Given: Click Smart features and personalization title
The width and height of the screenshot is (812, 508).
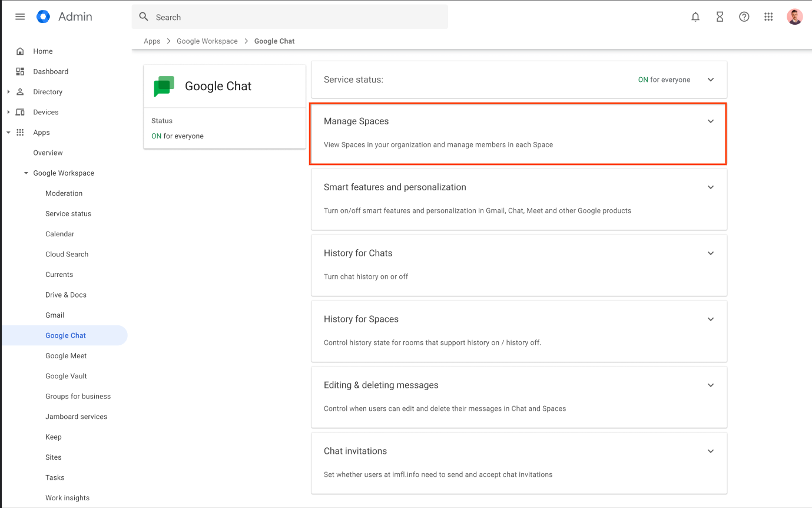Looking at the screenshot, I should [395, 187].
